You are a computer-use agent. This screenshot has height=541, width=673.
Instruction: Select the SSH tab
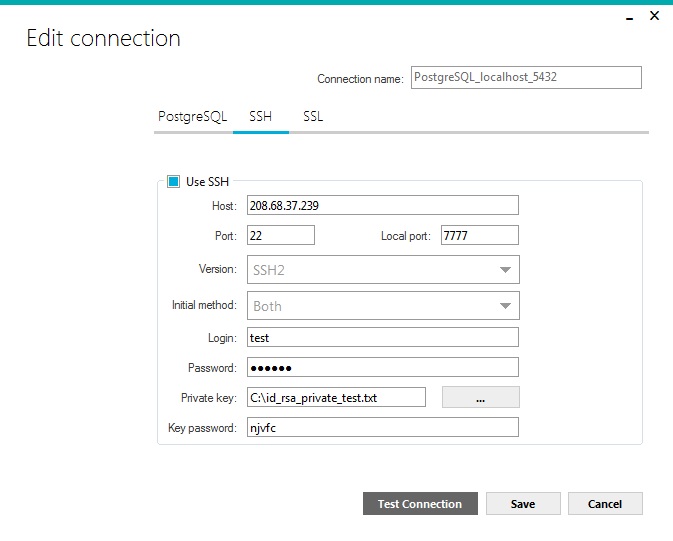point(261,116)
